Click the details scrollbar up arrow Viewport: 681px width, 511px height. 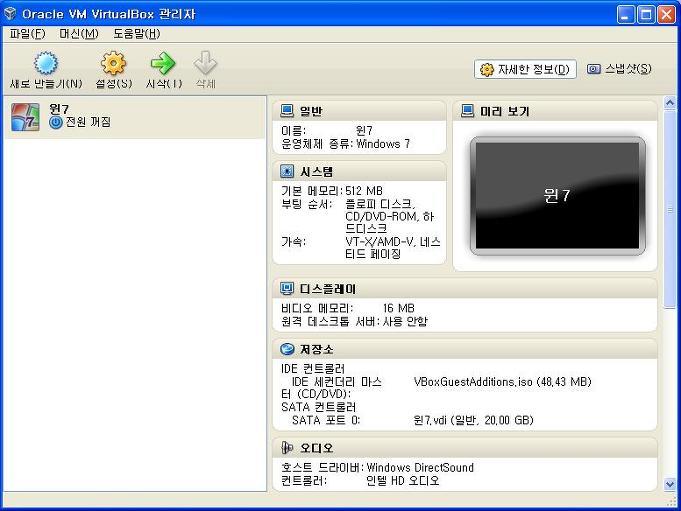pyautogui.click(x=670, y=103)
